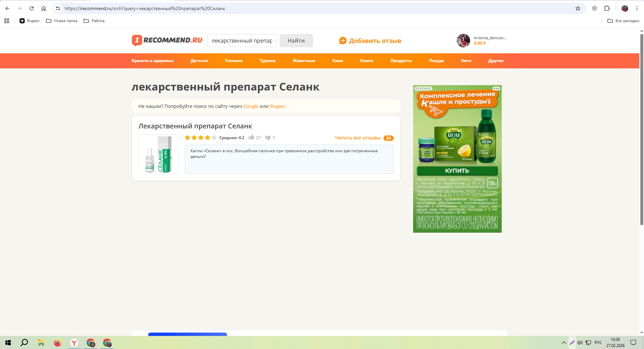
Task: Launch Yandex Browser from the taskbar
Action: tap(74, 343)
